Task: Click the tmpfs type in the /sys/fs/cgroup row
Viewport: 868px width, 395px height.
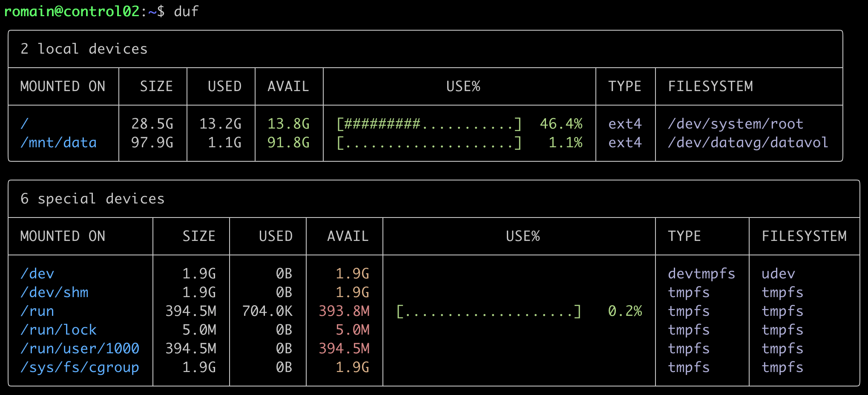Action: [689, 367]
